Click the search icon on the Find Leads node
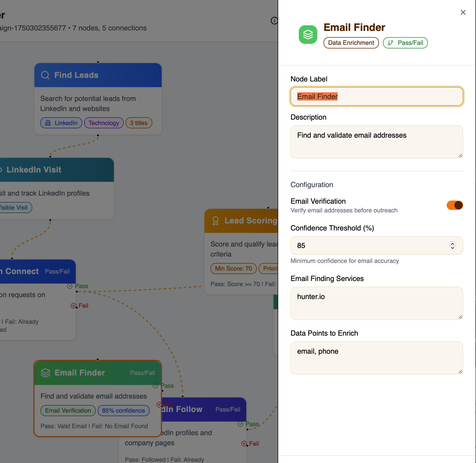The height and width of the screenshot is (463, 476). (x=45, y=75)
